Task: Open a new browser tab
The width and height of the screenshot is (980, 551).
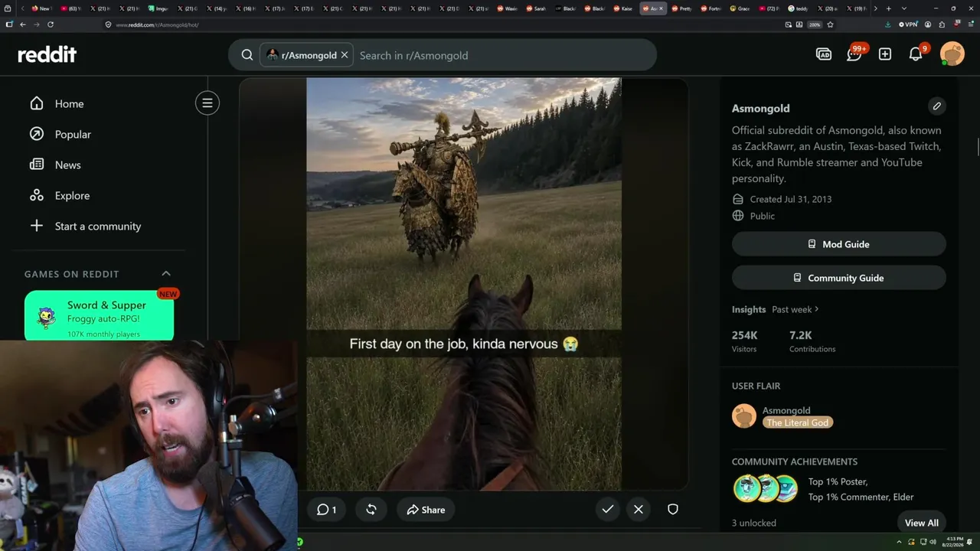Action: coord(888,8)
